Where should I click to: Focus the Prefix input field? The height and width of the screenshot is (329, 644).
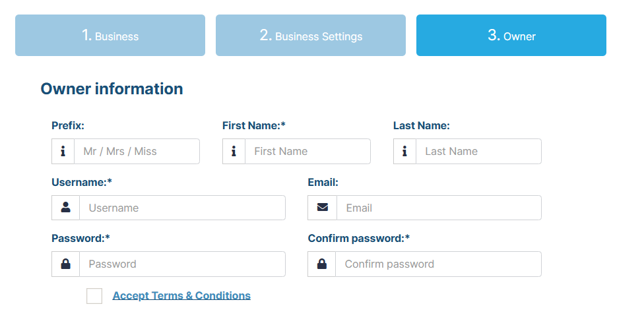137,152
